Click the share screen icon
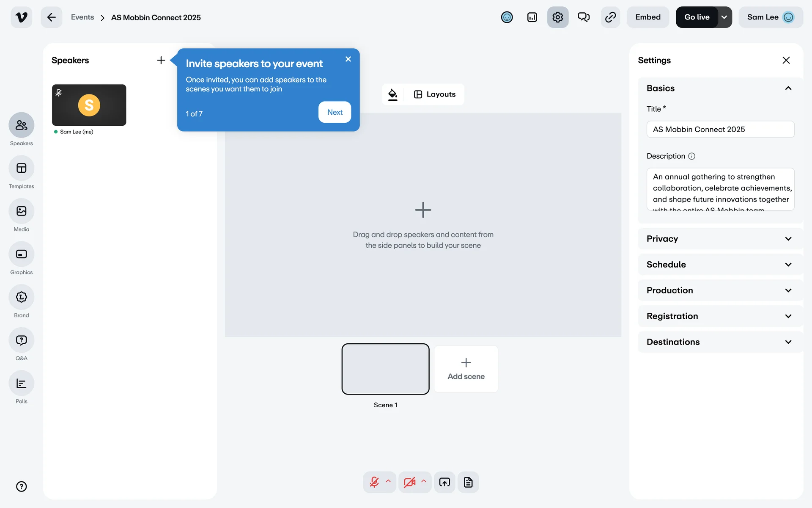Image resolution: width=812 pixels, height=508 pixels. [444, 482]
